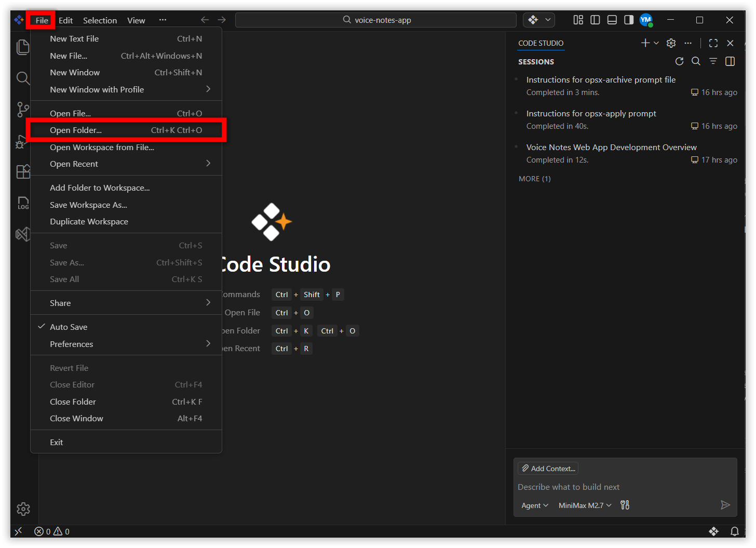
Task: Expand the Preferences submenu
Action: (x=126, y=344)
